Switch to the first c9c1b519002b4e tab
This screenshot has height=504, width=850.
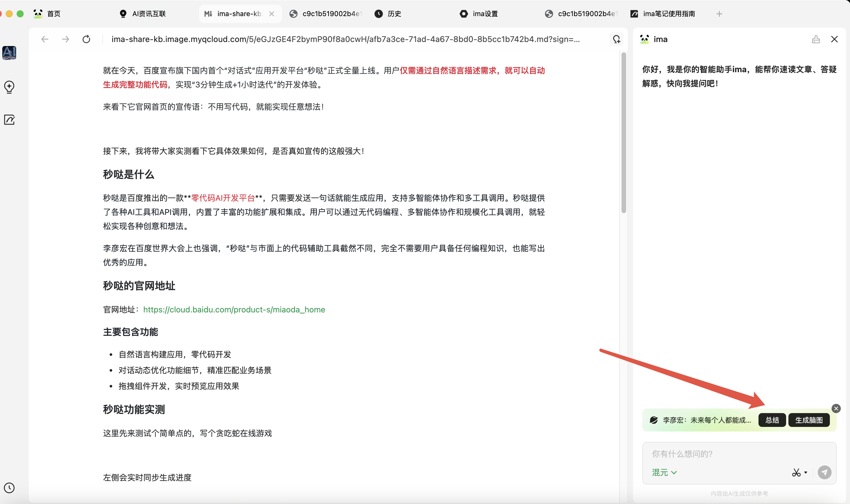pyautogui.click(x=326, y=14)
